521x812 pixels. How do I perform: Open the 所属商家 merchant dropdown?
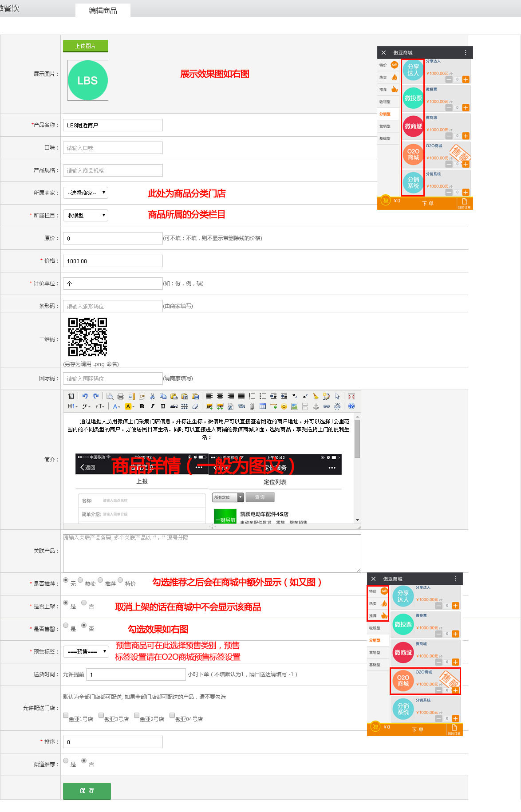coord(86,193)
